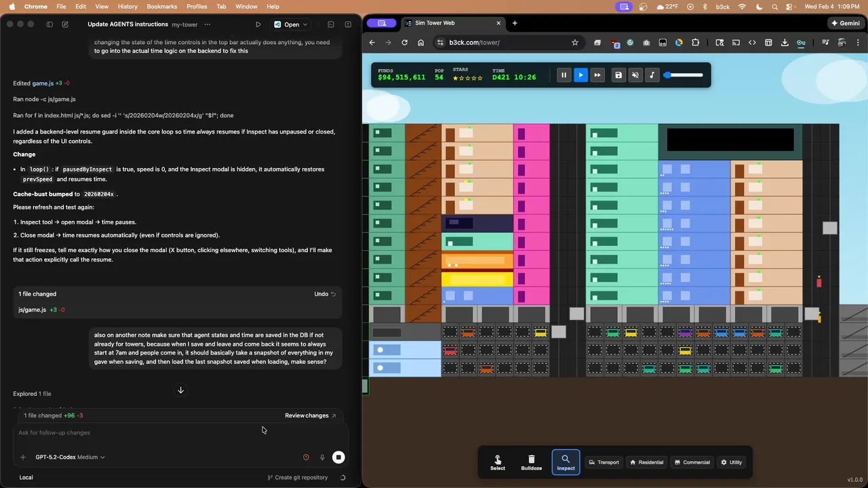Open the Chrome downloads icon
The width and height of the screenshot is (868, 488).
785,43
